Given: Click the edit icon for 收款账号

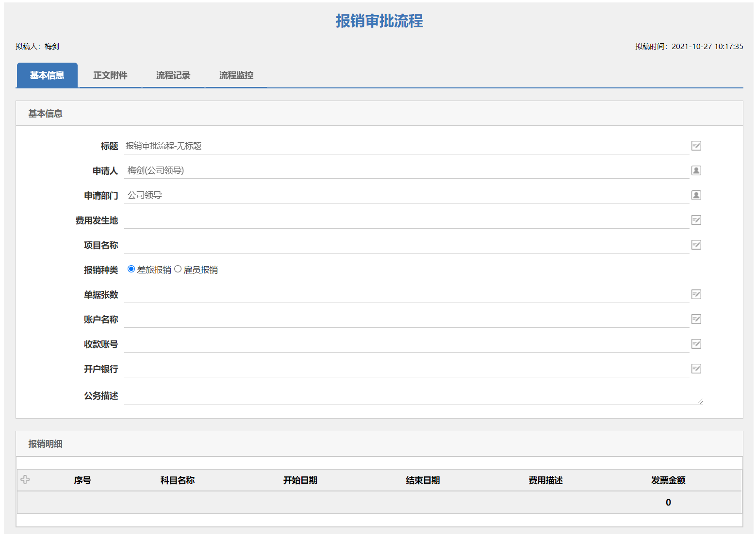Looking at the screenshot, I should click(x=696, y=344).
